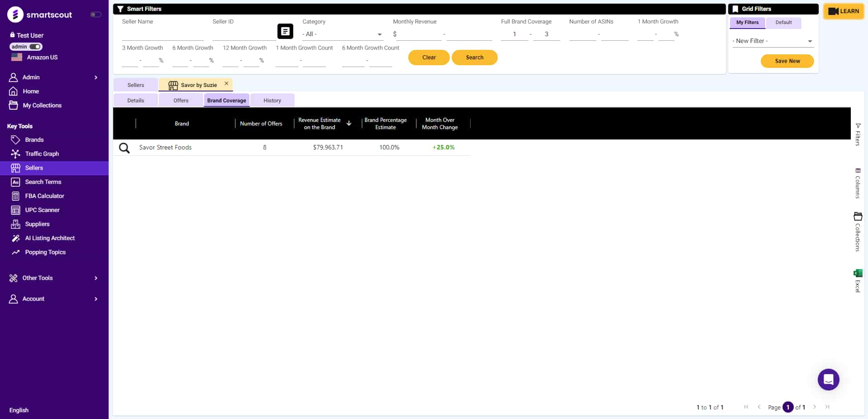Switch to the Default filters tab

[783, 22]
